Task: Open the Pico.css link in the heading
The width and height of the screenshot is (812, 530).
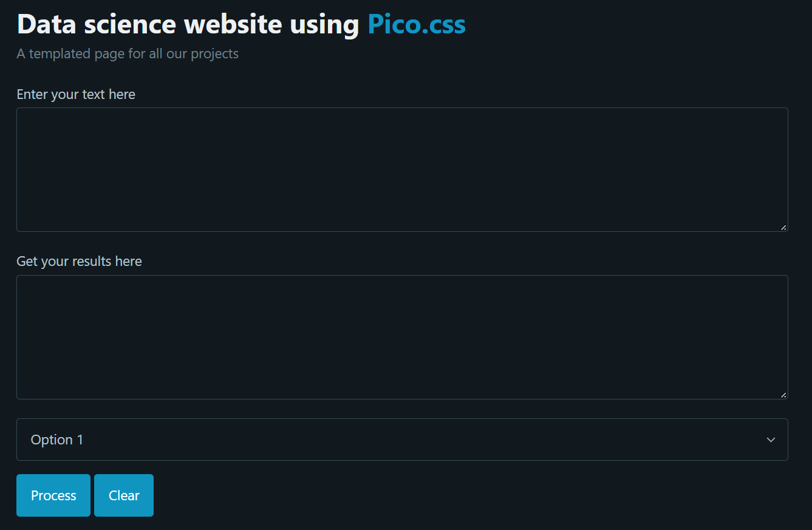Action: point(417,25)
